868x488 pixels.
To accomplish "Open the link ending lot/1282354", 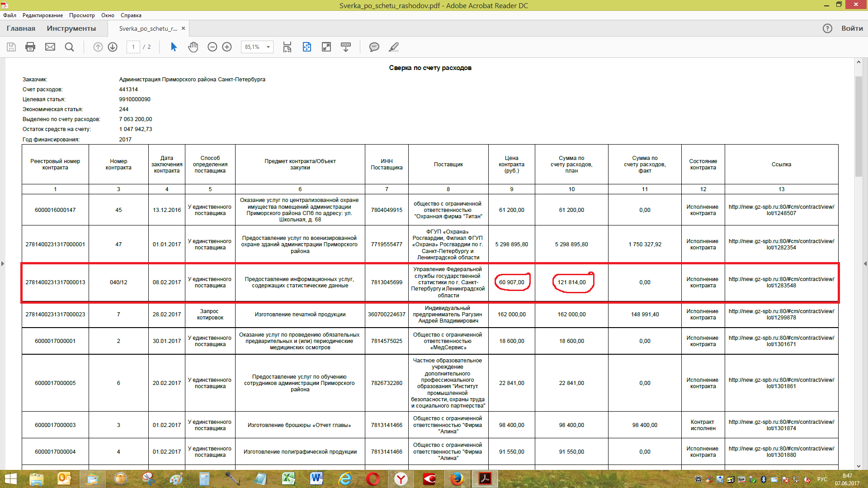I will [781, 244].
